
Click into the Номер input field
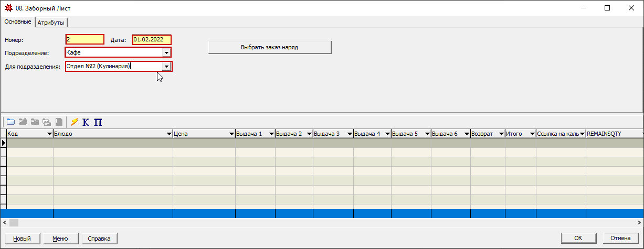(85, 39)
